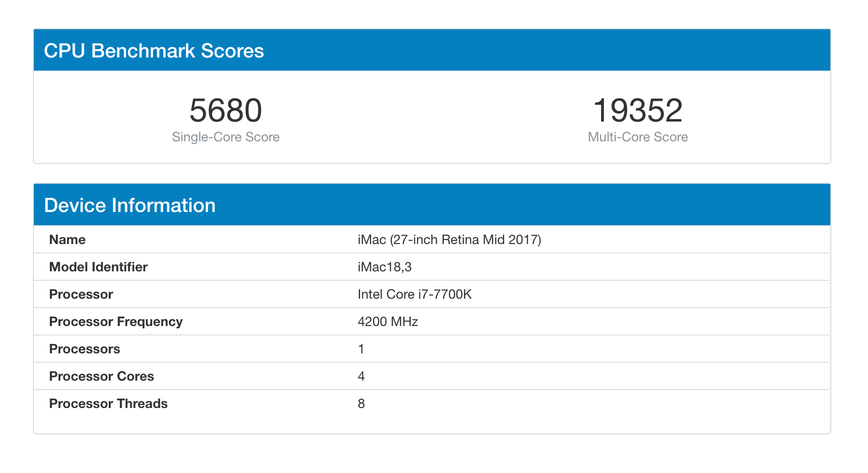Screen dimensions: 868x473
Task: Click the Device Information header
Action: tap(129, 205)
